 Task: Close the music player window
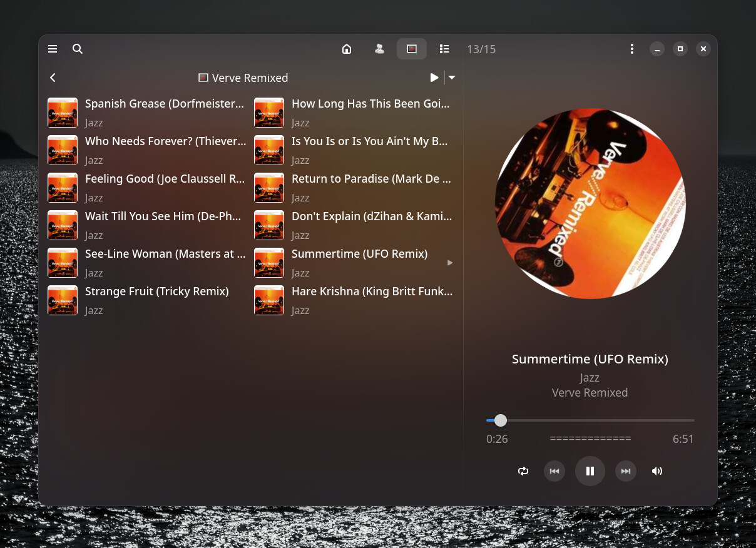703,49
